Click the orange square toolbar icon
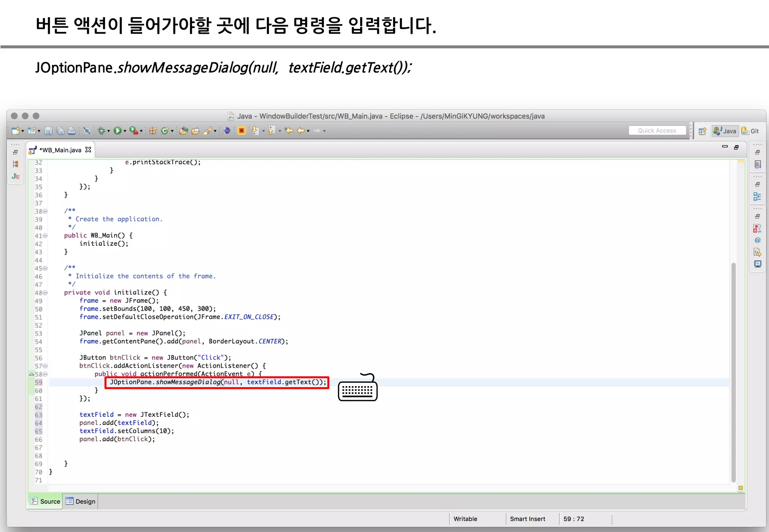The height and width of the screenshot is (532, 769). pos(242,131)
